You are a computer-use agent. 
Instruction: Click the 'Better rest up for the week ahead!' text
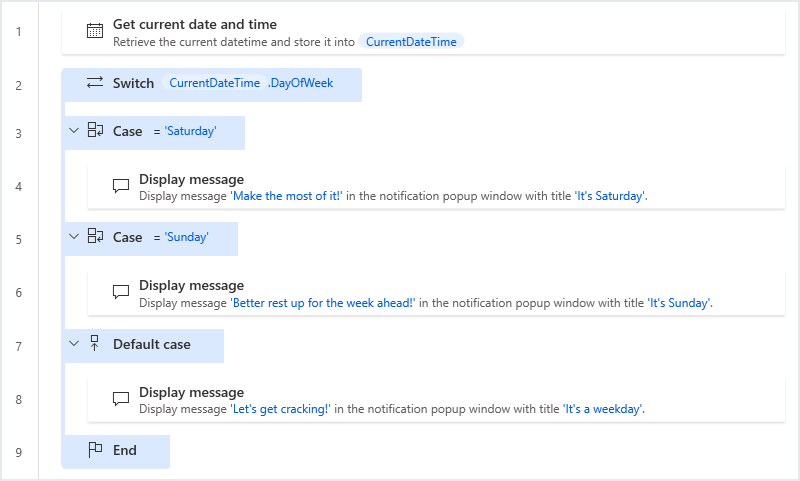pos(323,303)
